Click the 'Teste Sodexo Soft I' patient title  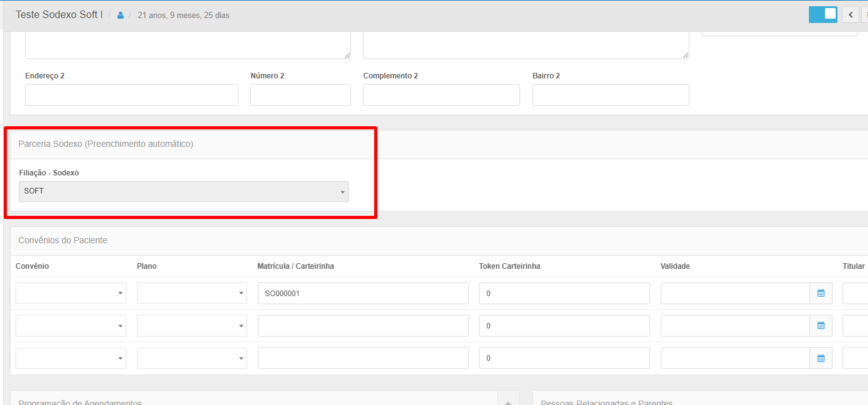(x=59, y=14)
